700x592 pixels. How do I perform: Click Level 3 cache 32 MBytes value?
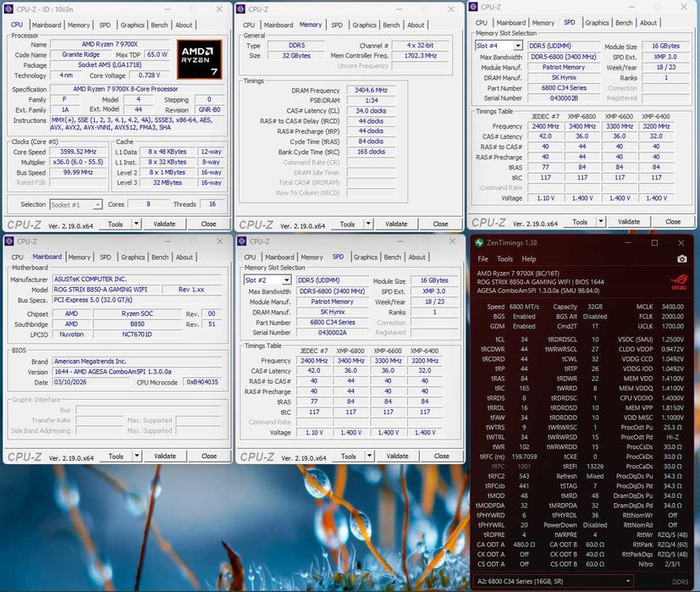coord(168,183)
